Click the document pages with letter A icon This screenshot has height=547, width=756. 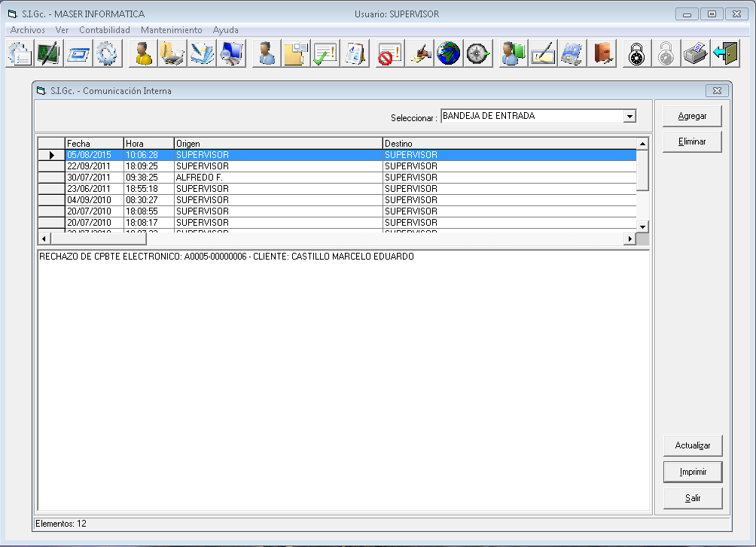[x=355, y=53]
